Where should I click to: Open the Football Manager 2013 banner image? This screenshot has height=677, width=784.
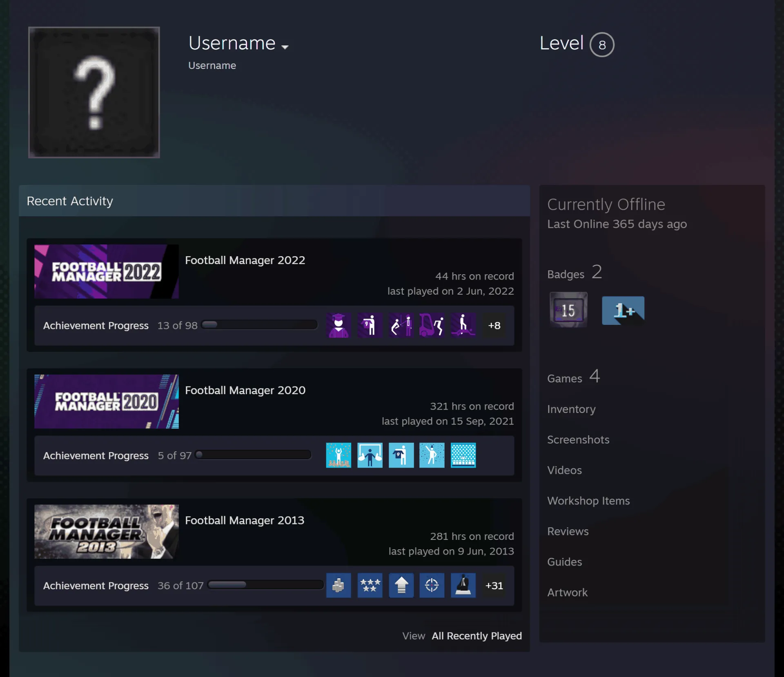[x=107, y=532]
